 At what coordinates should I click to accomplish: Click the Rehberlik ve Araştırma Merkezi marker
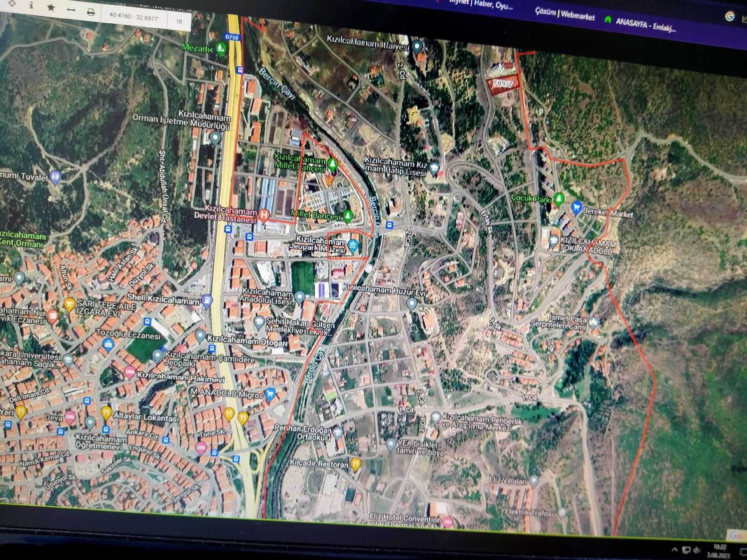[436, 417]
